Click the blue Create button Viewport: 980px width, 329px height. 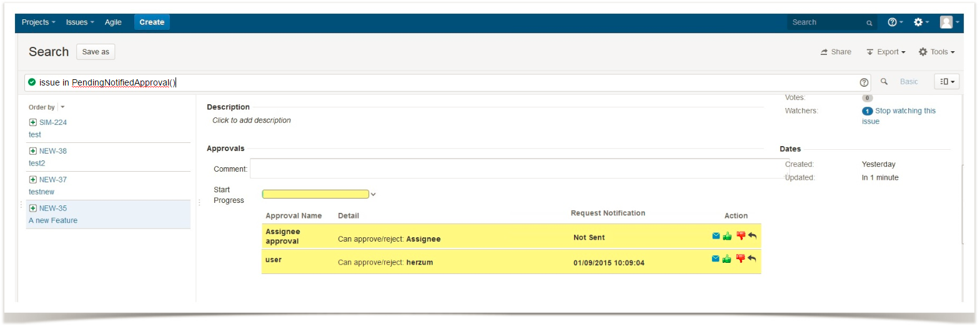pos(152,22)
